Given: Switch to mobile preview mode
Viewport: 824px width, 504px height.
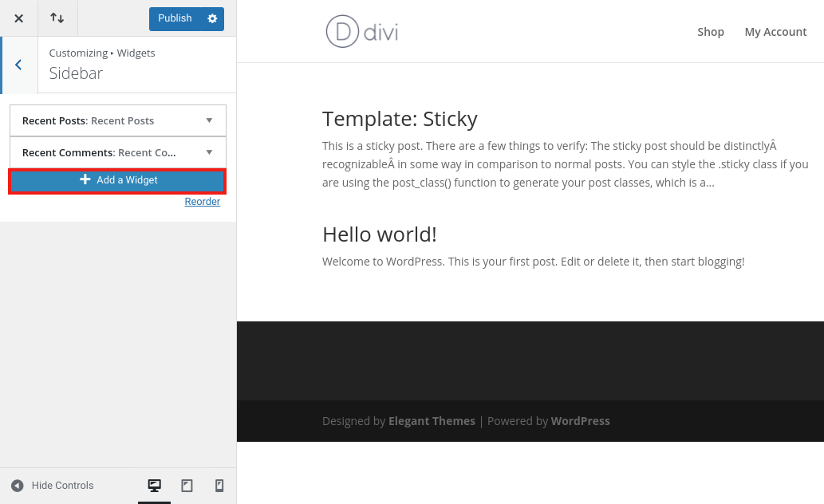Looking at the screenshot, I should [x=219, y=486].
